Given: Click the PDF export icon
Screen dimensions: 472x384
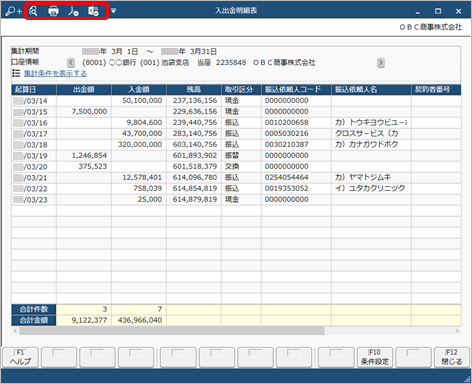Looking at the screenshot, I should [x=73, y=11].
